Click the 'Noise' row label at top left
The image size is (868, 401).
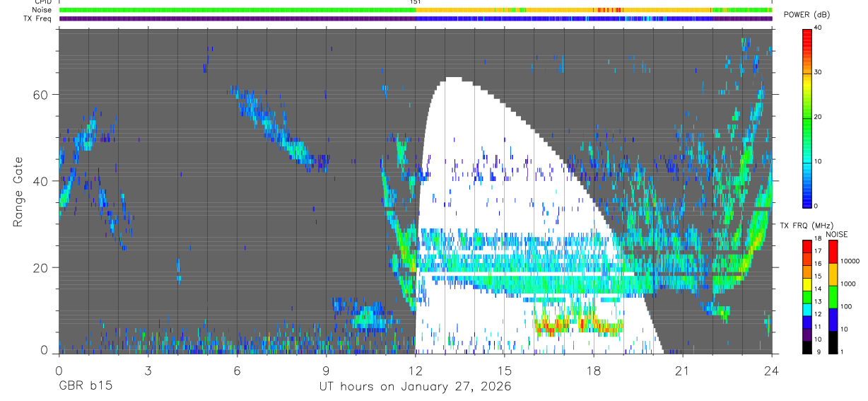[x=42, y=10]
